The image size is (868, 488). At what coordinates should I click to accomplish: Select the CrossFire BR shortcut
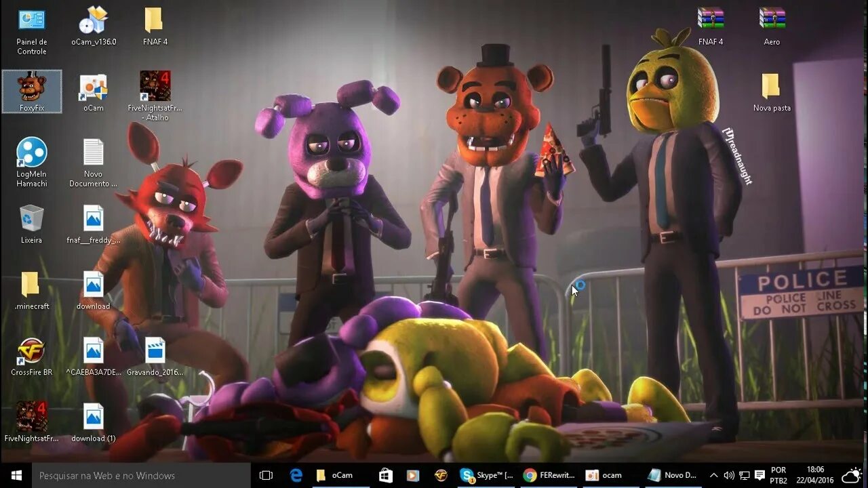(31, 357)
